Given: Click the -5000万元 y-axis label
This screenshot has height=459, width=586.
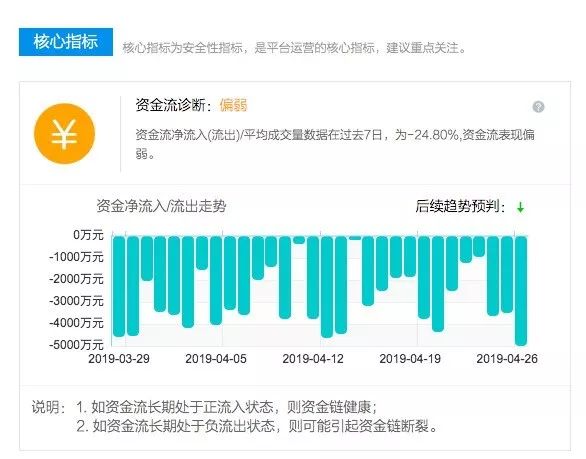Looking at the screenshot, I should click(x=76, y=344).
